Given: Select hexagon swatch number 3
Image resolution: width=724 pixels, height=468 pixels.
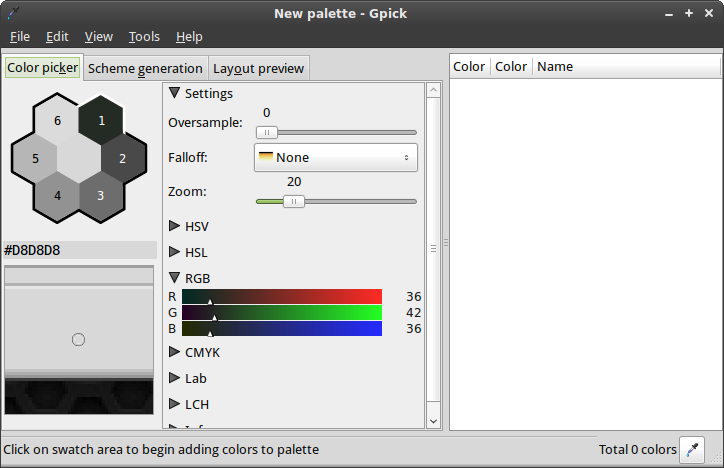Looking at the screenshot, I should tap(100, 195).
